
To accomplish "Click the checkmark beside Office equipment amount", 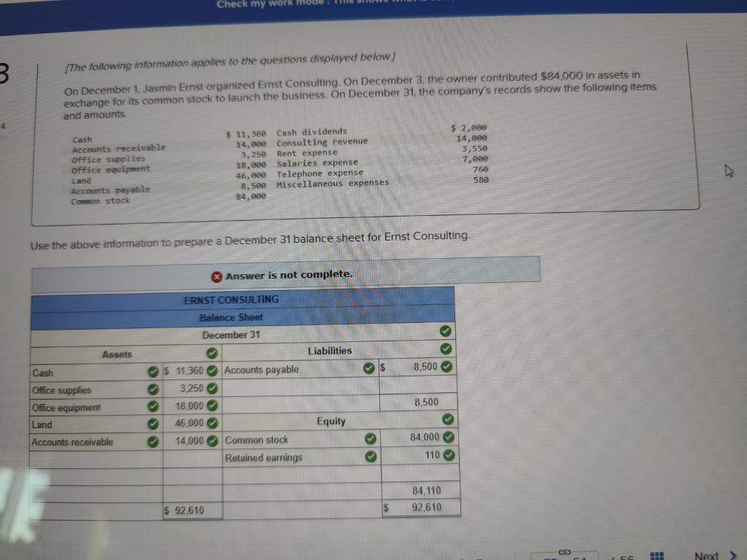I will (213, 405).
